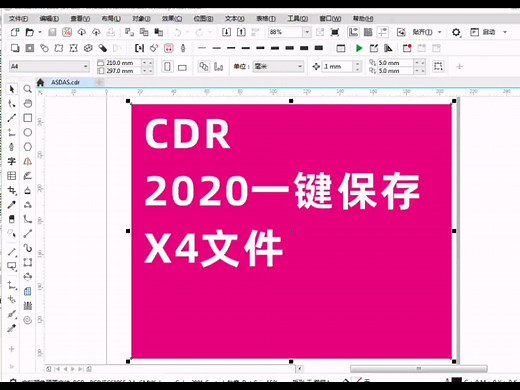The image size is (520, 390).
Task: Open the 帮助 help menu
Action: [363, 18]
